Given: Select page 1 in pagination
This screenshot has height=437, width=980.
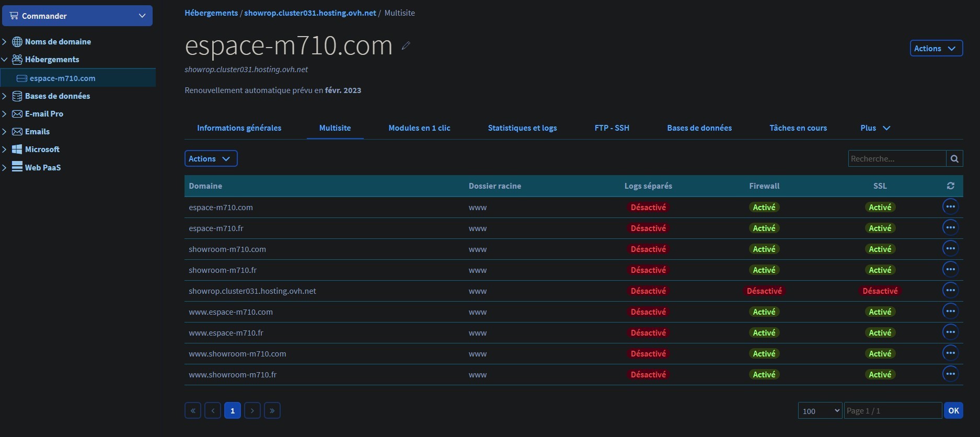Looking at the screenshot, I should tap(233, 410).
